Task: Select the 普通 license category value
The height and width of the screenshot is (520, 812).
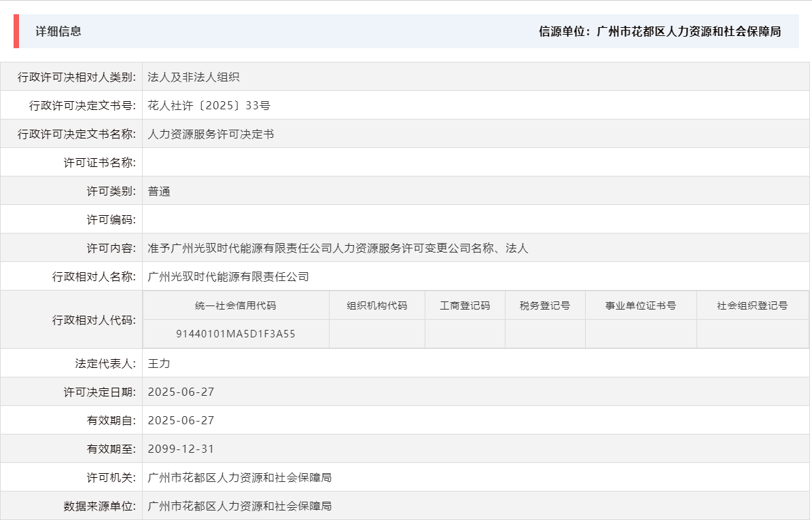Action: (x=160, y=191)
